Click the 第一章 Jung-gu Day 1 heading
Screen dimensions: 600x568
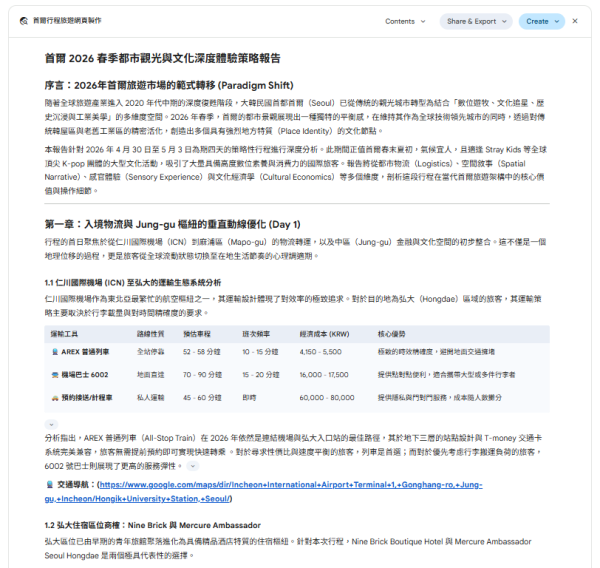pyautogui.click(x=173, y=224)
